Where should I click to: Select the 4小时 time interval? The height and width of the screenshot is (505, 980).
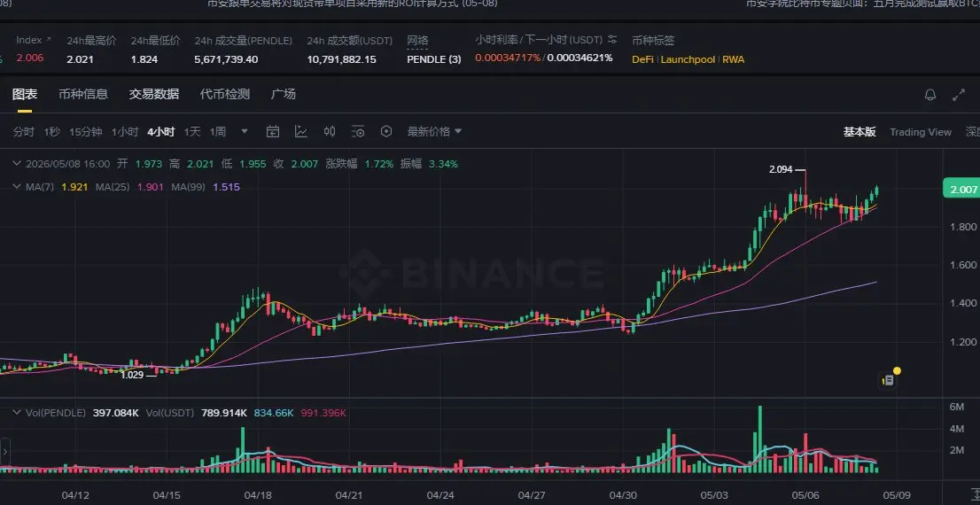160,132
